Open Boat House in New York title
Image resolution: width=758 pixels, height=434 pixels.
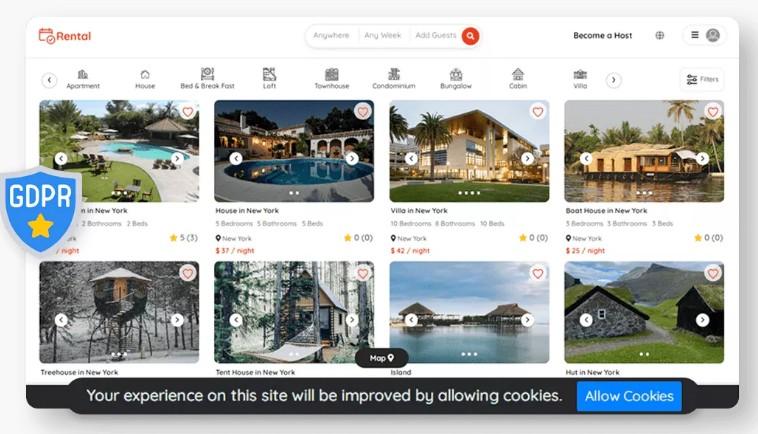click(606, 211)
